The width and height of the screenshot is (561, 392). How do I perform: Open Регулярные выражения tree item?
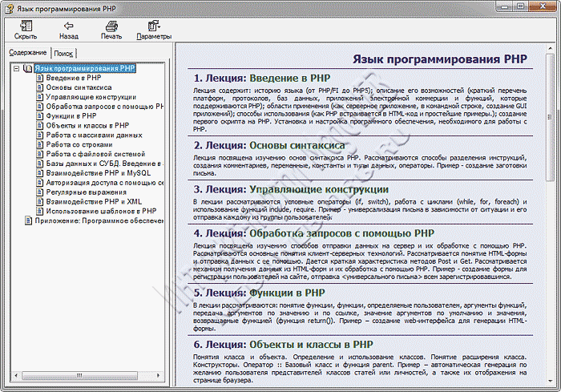click(x=87, y=192)
